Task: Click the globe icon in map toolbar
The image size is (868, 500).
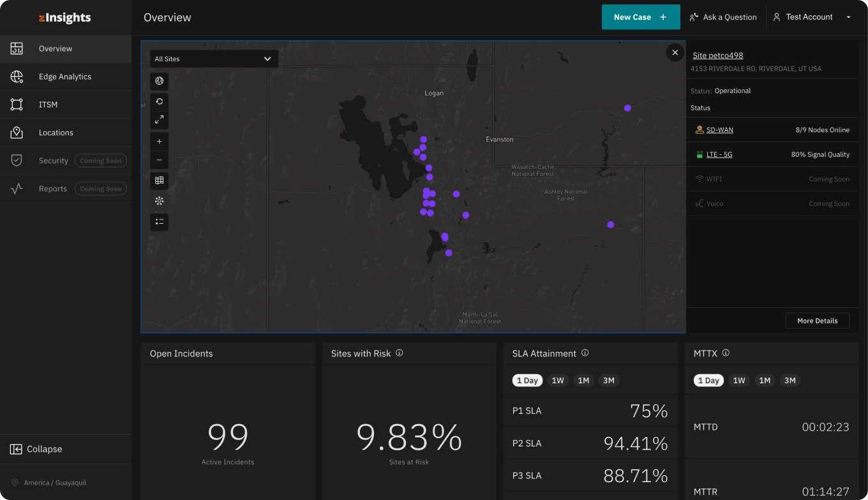Action: point(160,81)
